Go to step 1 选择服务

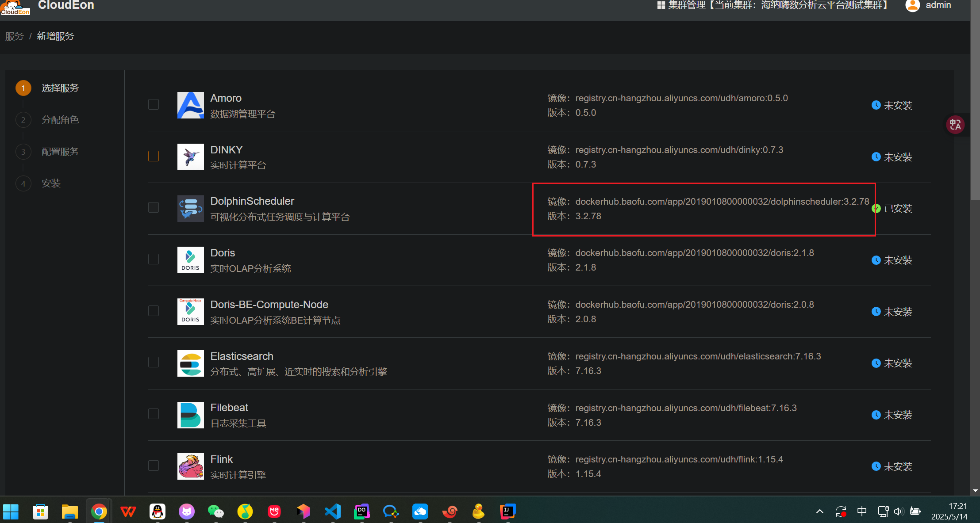[x=47, y=88]
